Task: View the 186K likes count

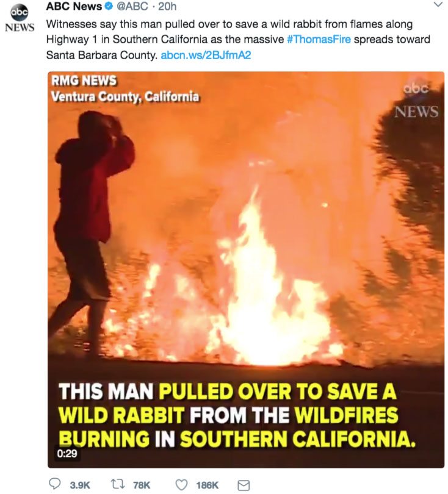Action: coord(207,485)
